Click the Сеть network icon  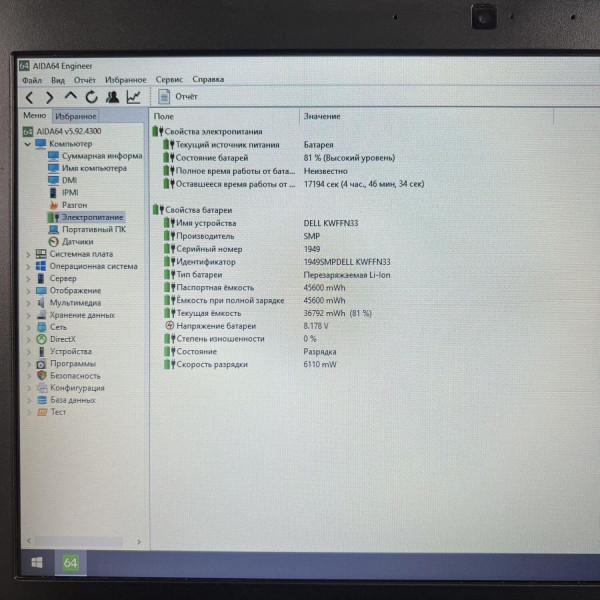point(41,327)
